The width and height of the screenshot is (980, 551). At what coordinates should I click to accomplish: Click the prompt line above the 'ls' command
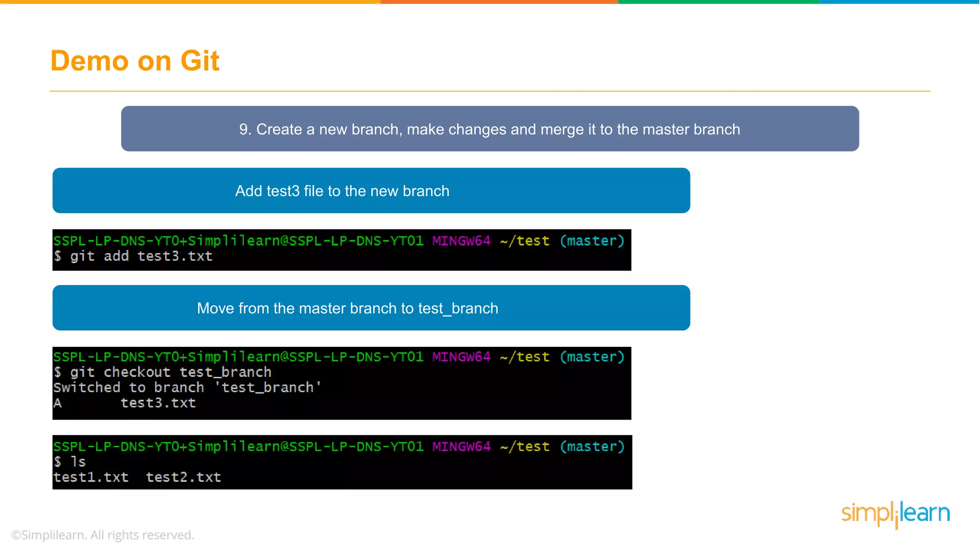pyautogui.click(x=339, y=446)
